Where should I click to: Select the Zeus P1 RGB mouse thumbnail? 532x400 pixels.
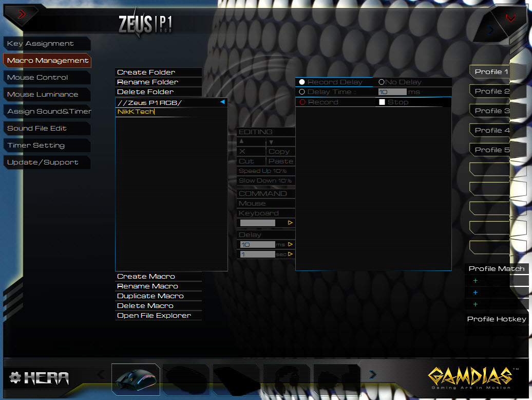136,379
